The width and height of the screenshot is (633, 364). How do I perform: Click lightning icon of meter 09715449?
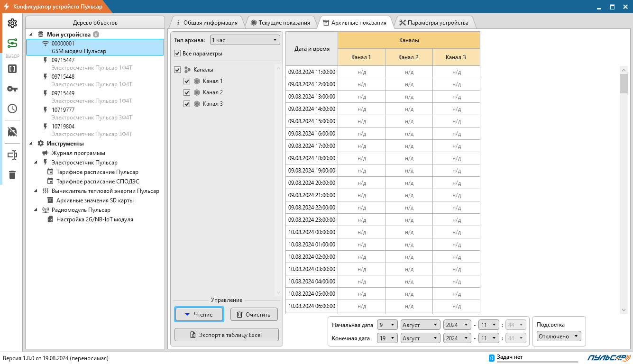[x=46, y=93]
